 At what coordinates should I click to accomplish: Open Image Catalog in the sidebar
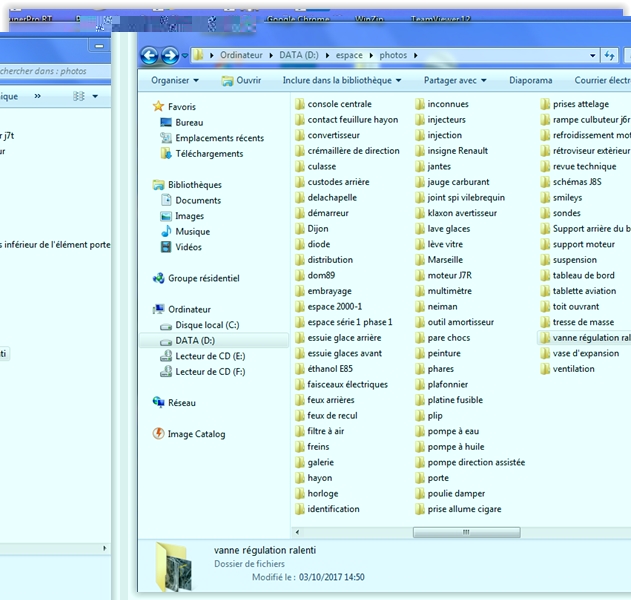click(196, 434)
